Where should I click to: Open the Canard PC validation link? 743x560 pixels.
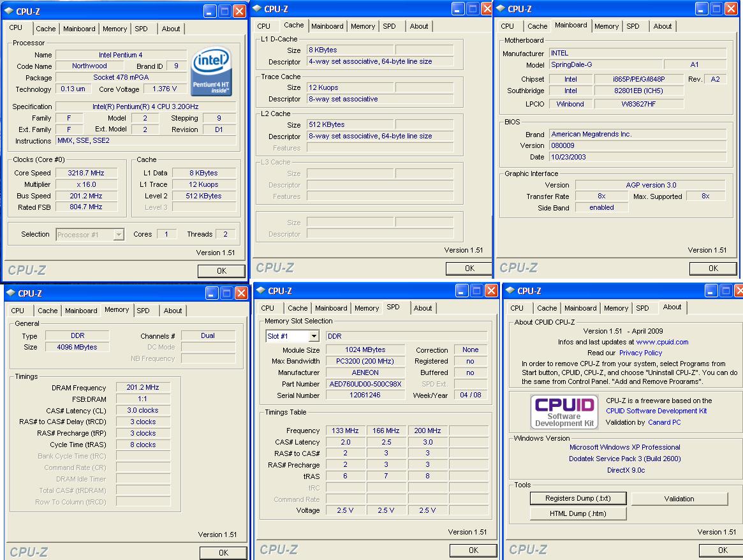[x=665, y=423]
